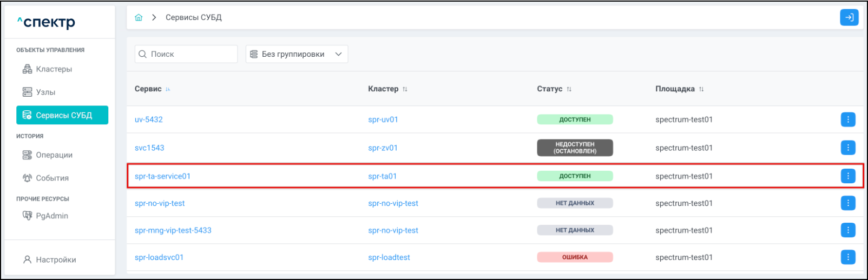Open События in the sidebar
868x280 pixels.
pyautogui.click(x=52, y=178)
